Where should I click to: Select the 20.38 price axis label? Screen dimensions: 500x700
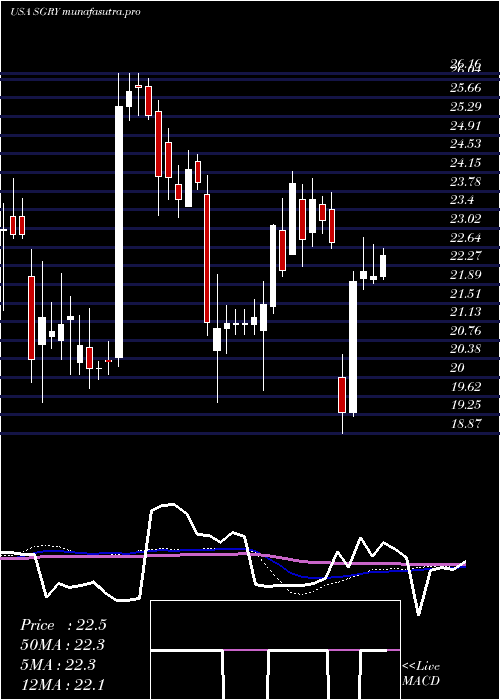466,349
